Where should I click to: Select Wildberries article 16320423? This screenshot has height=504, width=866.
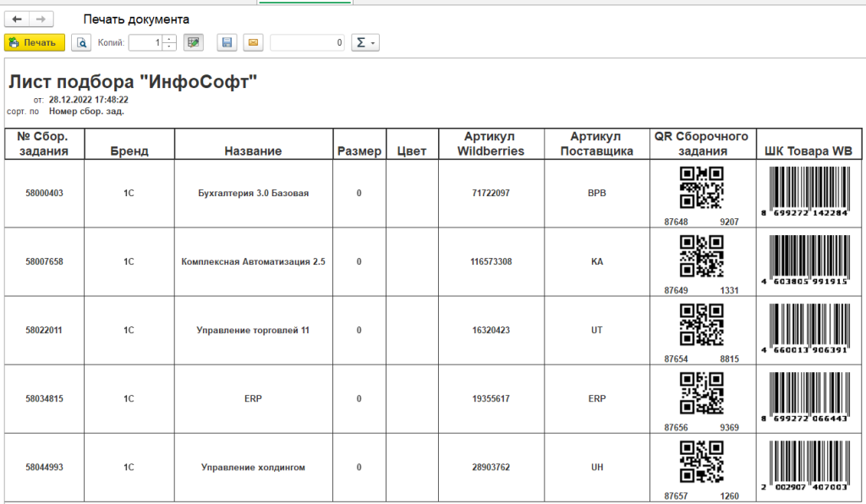491,330
